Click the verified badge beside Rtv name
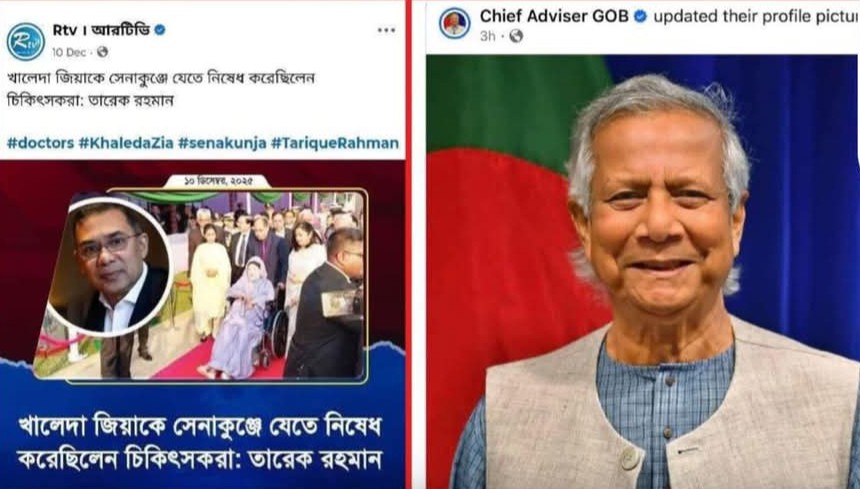Viewport: 860px width, 489px height. tap(160, 30)
